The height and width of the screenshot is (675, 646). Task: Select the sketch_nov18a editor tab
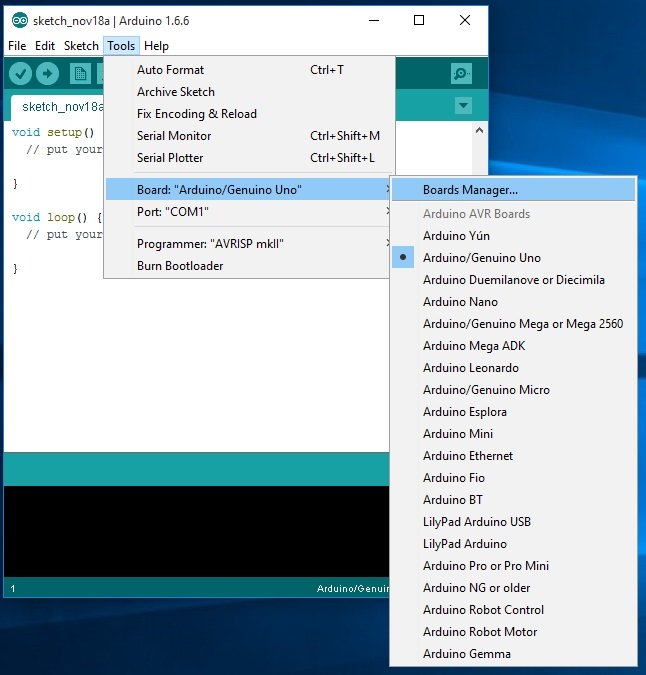(x=60, y=107)
